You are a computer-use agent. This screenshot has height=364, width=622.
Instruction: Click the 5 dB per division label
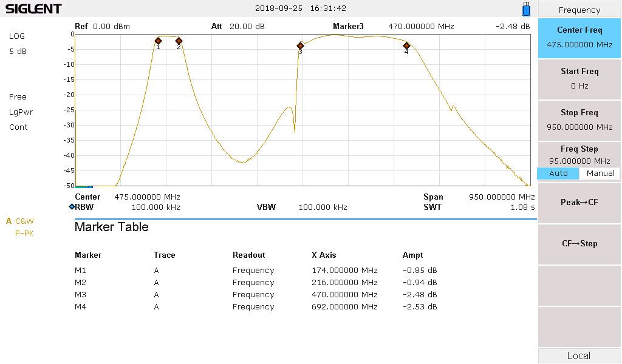[x=18, y=52]
